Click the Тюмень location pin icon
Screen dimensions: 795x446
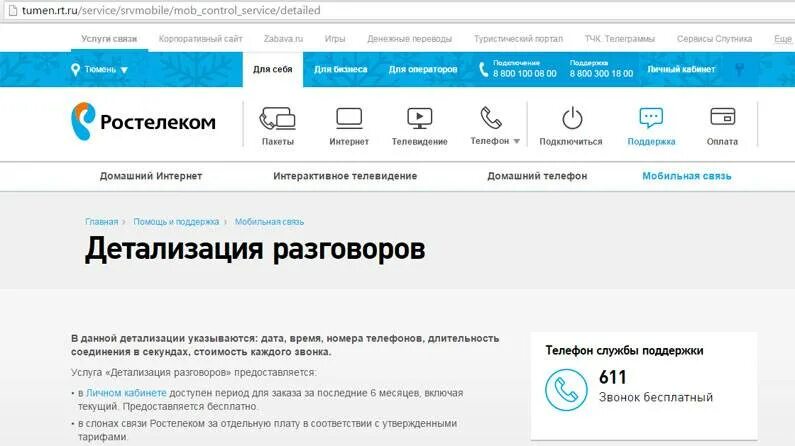pos(76,70)
